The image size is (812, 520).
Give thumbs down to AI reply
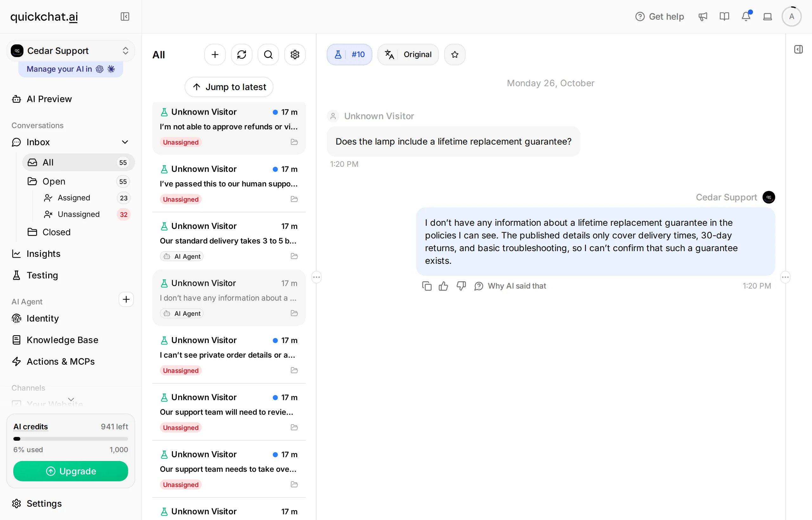[x=461, y=286]
